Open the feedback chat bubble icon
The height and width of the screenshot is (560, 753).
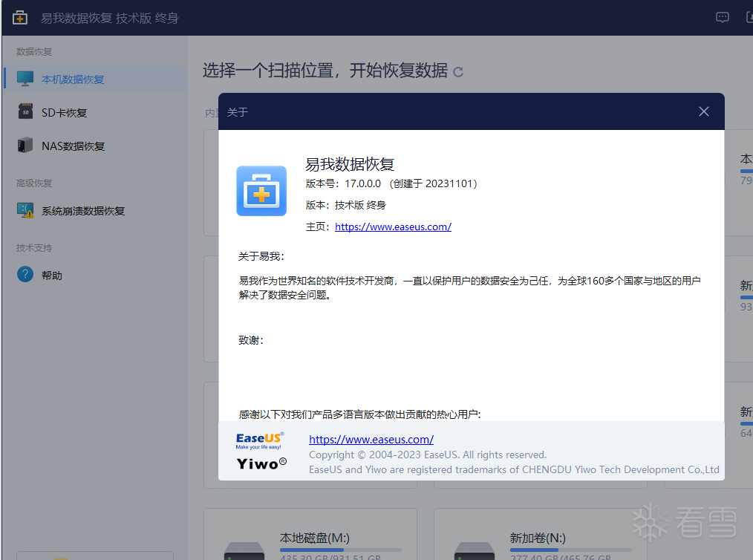pos(722,18)
